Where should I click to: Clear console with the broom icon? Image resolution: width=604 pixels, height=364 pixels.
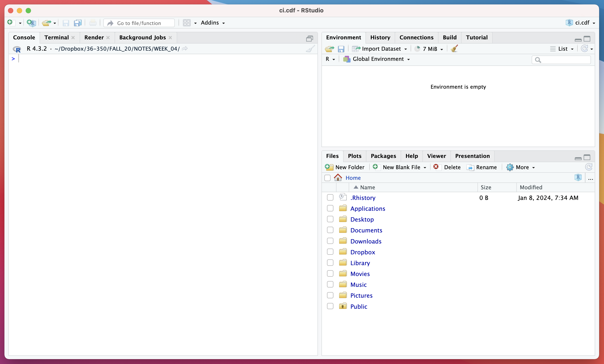pos(310,49)
